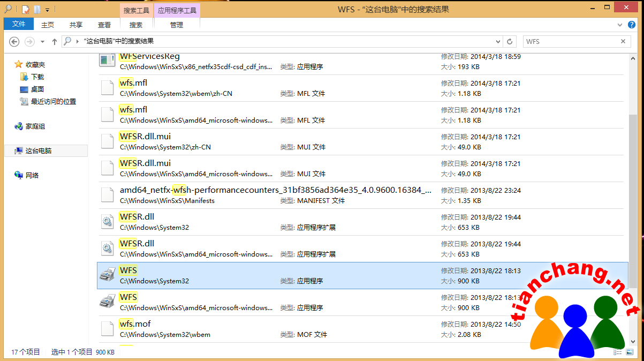Open the 文件 menu
The image size is (644, 361).
click(19, 24)
